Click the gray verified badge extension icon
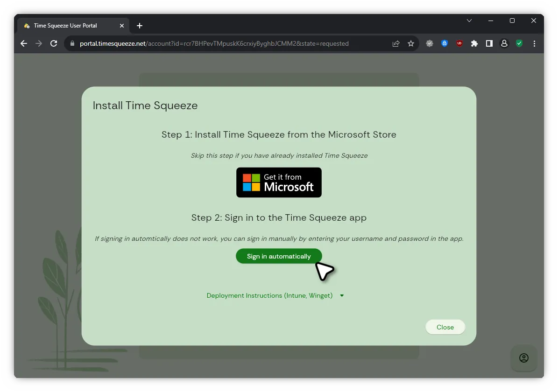 coord(430,43)
